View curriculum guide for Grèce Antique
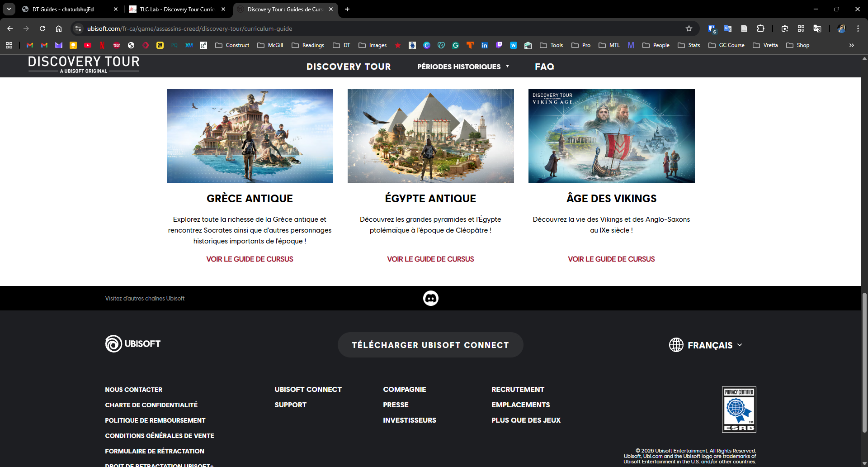The height and width of the screenshot is (467, 868). pyautogui.click(x=250, y=259)
